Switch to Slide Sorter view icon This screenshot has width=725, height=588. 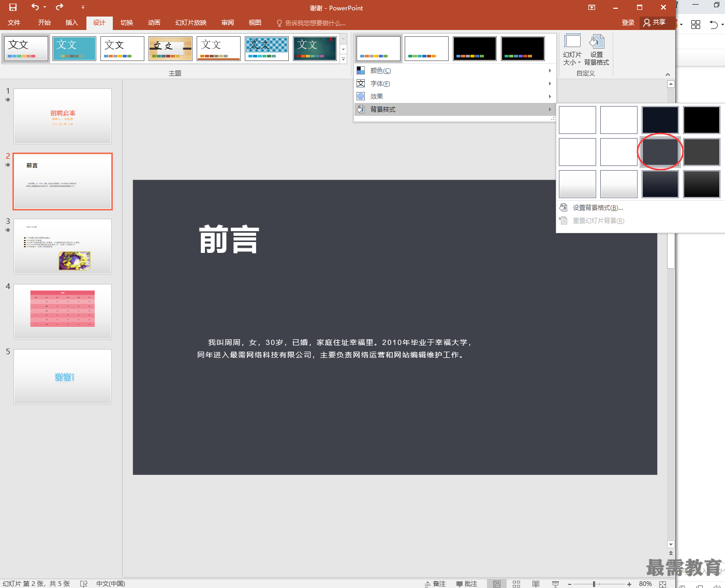516,584
